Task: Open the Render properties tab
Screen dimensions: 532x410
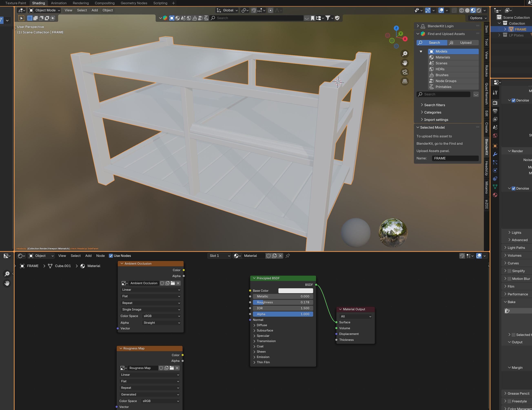Action: pos(495,103)
